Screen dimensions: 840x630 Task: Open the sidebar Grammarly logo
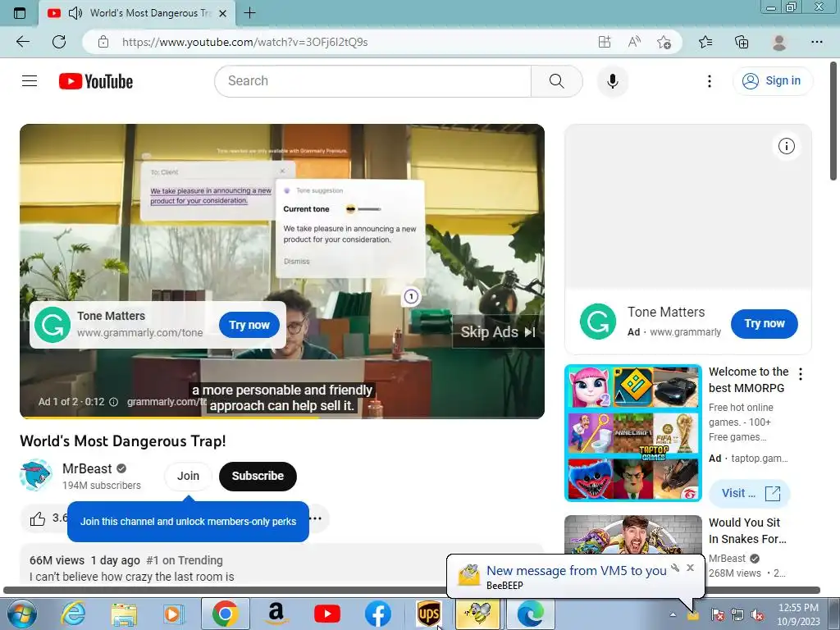(x=598, y=322)
